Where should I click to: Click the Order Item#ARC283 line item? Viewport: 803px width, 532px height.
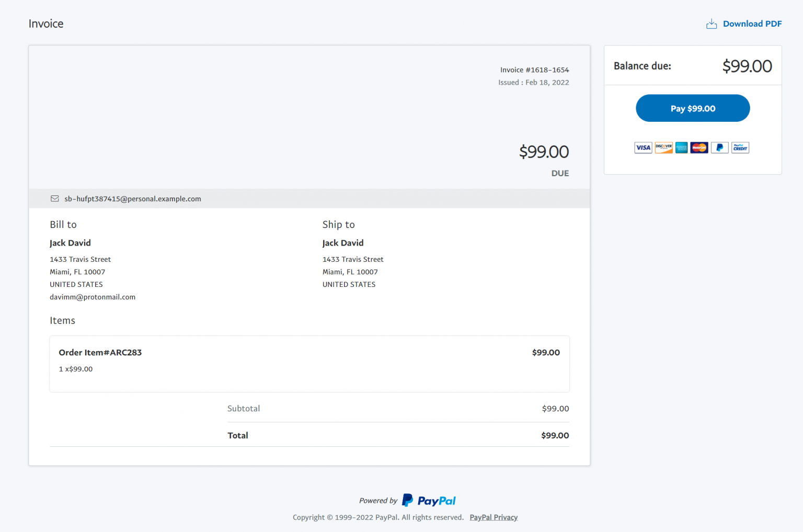pyautogui.click(x=100, y=353)
